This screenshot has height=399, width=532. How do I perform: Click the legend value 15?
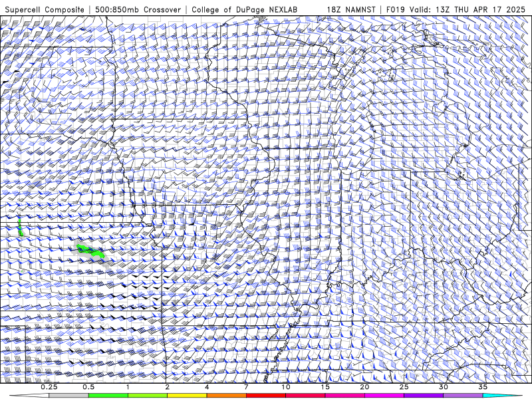coord(325,387)
